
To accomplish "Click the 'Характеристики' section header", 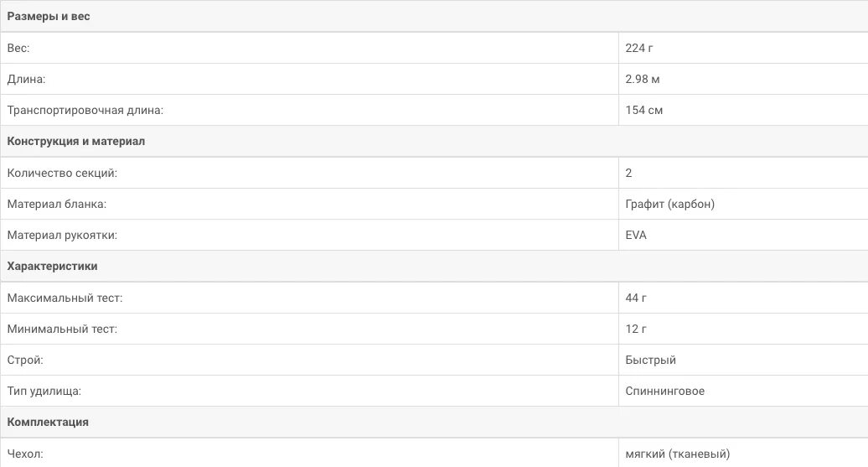I will coord(52,266).
